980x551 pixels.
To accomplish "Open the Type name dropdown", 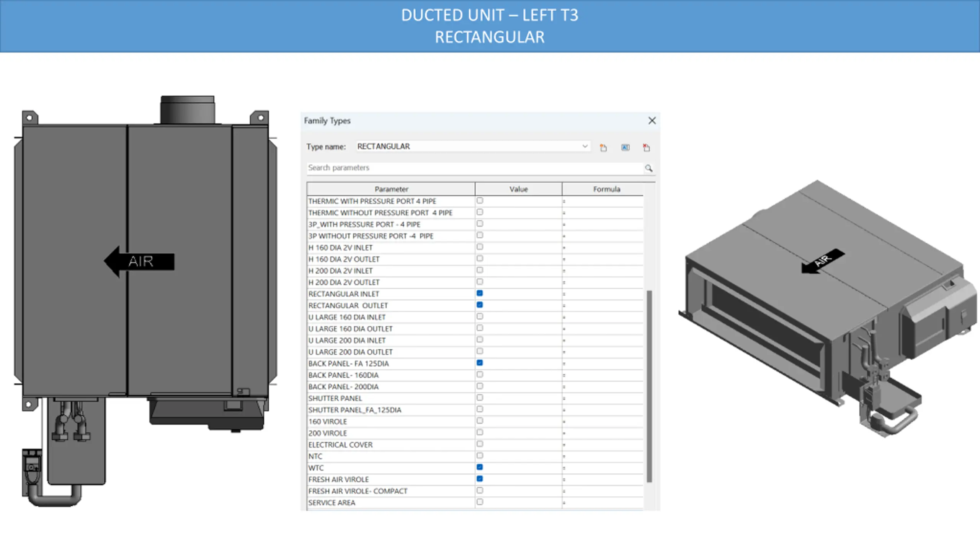I will 585,146.
